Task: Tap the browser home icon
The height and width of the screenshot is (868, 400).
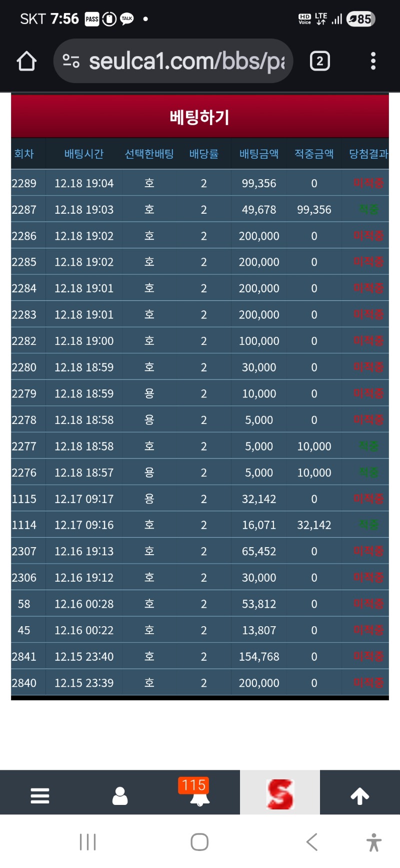Action: click(x=26, y=62)
